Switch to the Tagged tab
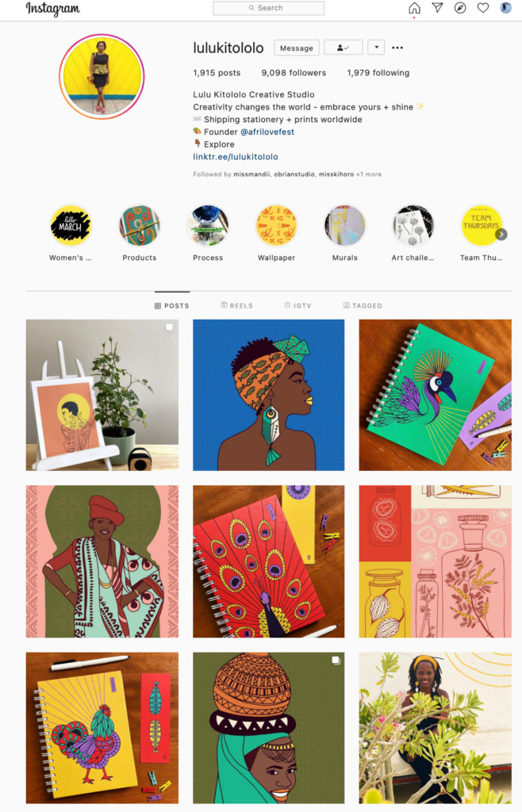The width and height of the screenshot is (522, 812). [363, 305]
